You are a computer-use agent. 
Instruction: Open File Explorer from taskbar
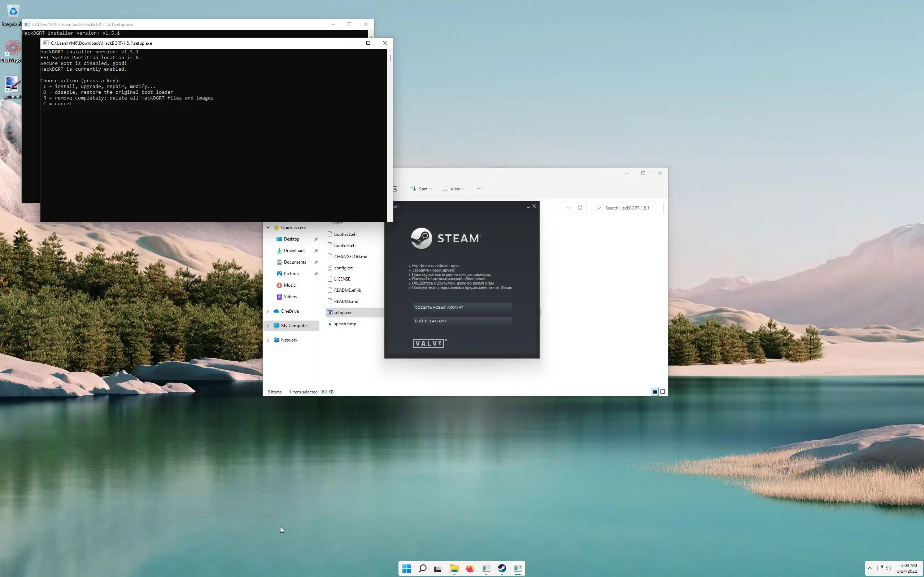tap(454, 568)
